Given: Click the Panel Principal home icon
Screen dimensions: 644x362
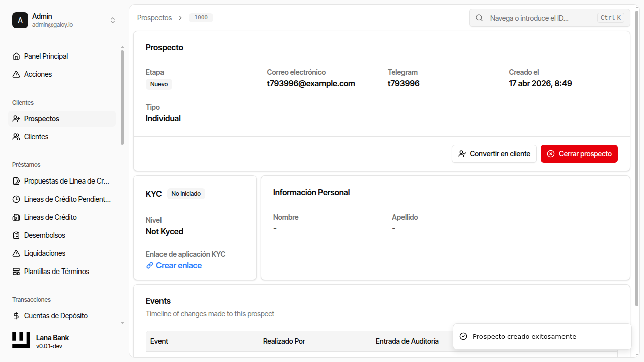Looking at the screenshot, I should tap(16, 56).
